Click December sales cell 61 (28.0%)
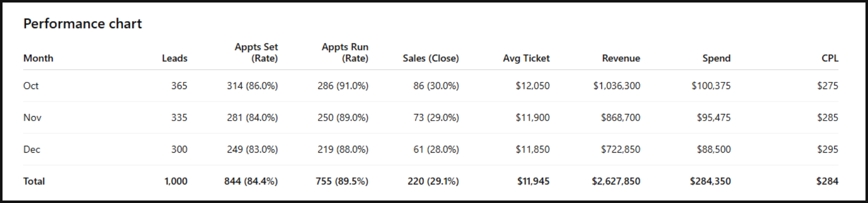 (x=436, y=149)
